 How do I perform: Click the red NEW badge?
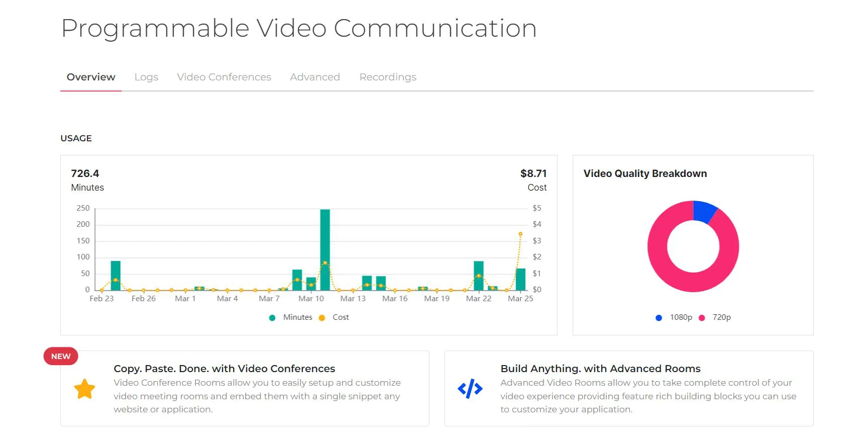(61, 356)
